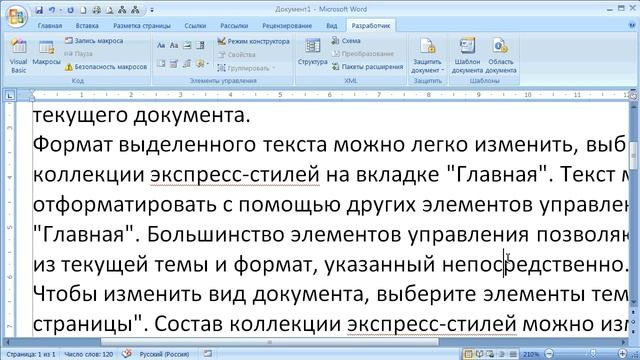640x360 pixels.
Task: Insert combo box content control
Action: point(200,45)
